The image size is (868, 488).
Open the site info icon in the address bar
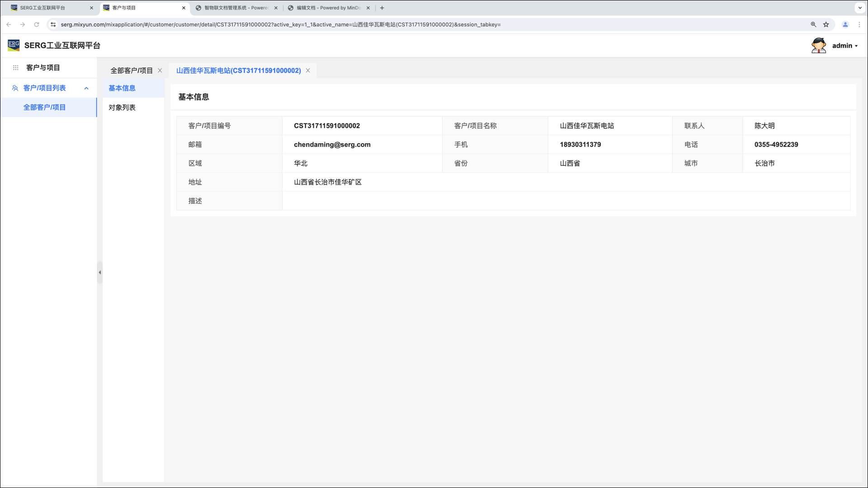(53, 24)
